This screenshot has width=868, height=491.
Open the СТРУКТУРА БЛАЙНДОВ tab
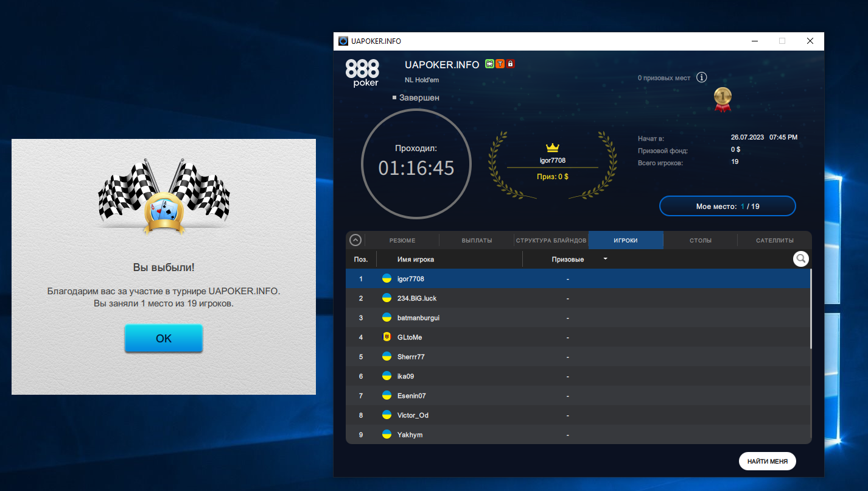coord(551,240)
